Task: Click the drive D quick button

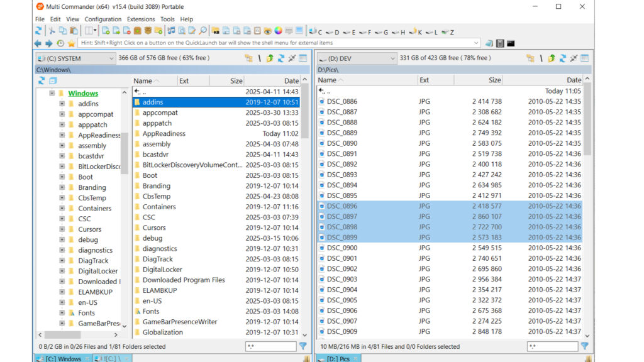Action: point(332,32)
